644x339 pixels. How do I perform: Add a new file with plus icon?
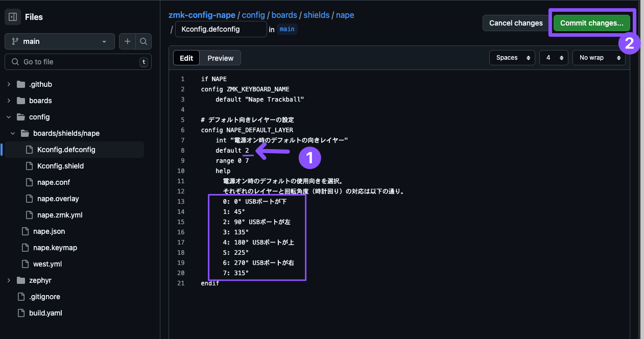[x=127, y=41]
